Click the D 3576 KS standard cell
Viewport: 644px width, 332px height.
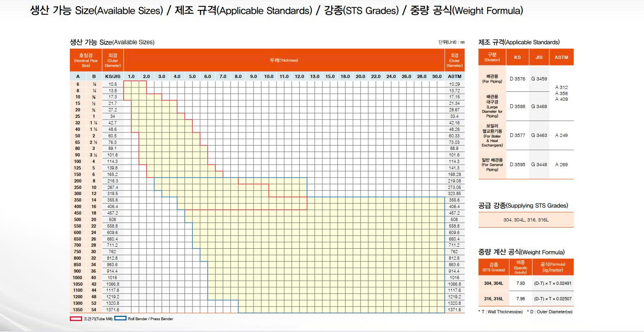(517, 79)
